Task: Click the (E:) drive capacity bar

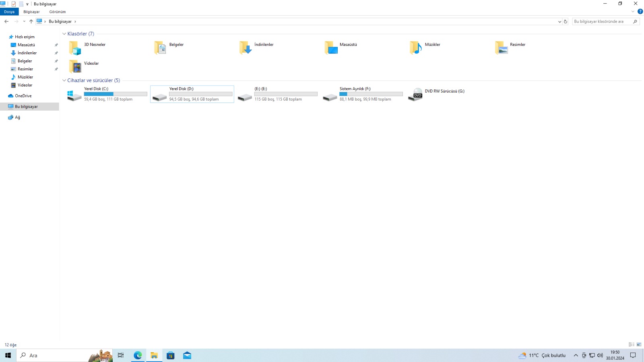Action: [286, 94]
